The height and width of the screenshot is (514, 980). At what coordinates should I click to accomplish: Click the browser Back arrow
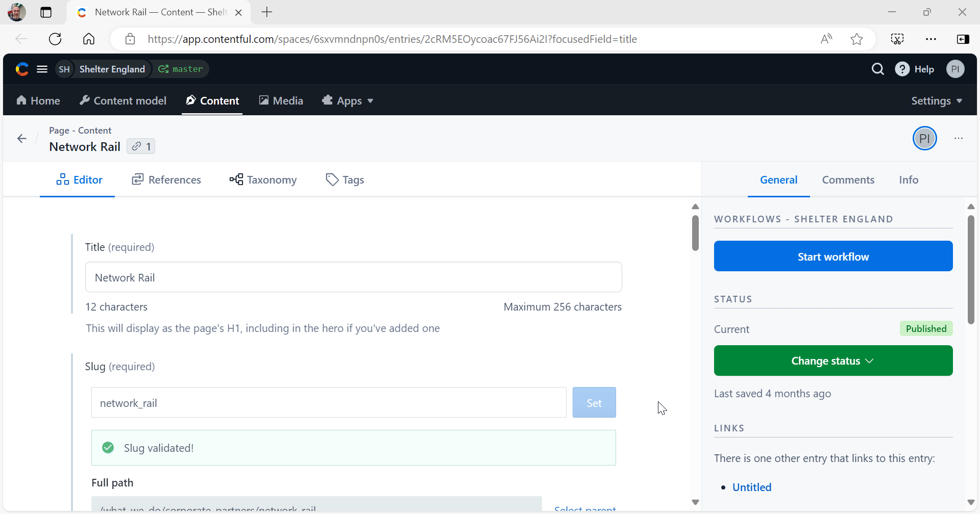(21, 39)
